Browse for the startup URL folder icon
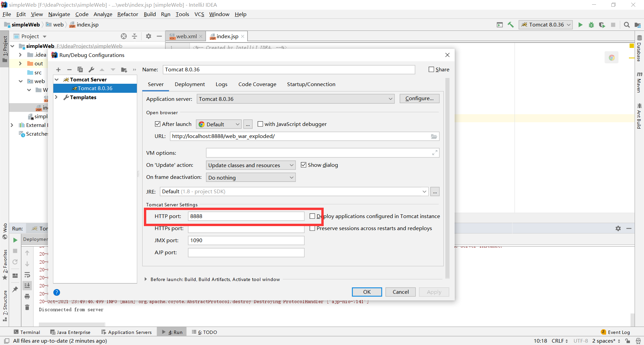The height and width of the screenshot is (345, 644). coord(434,136)
